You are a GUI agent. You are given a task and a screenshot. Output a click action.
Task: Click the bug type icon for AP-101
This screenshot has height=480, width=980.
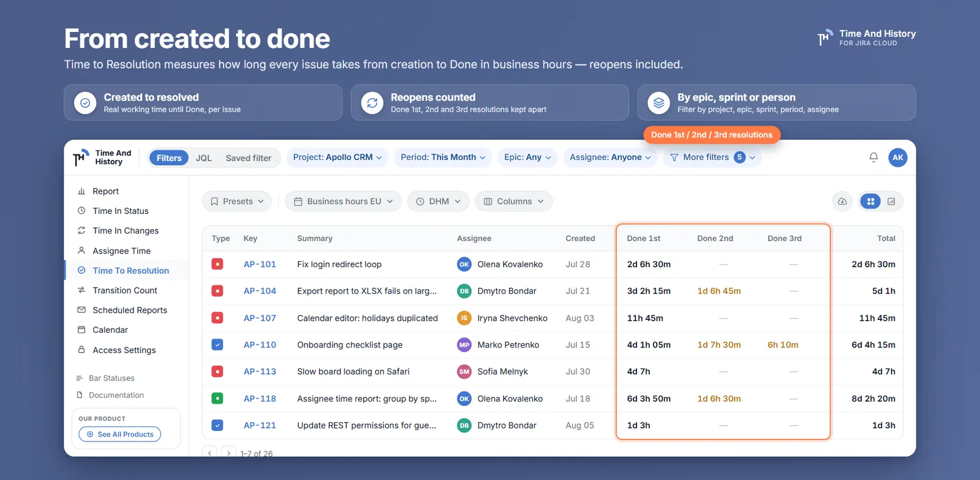[x=217, y=264]
